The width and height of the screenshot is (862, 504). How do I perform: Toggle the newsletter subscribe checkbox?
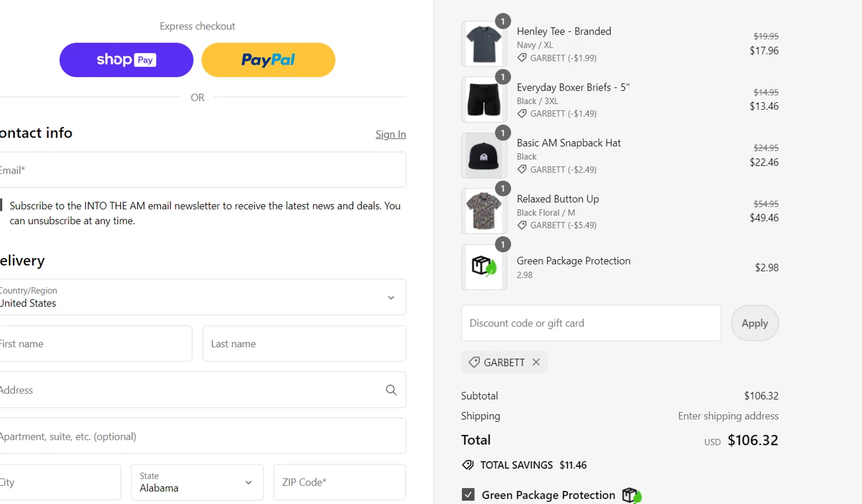coord(2,206)
